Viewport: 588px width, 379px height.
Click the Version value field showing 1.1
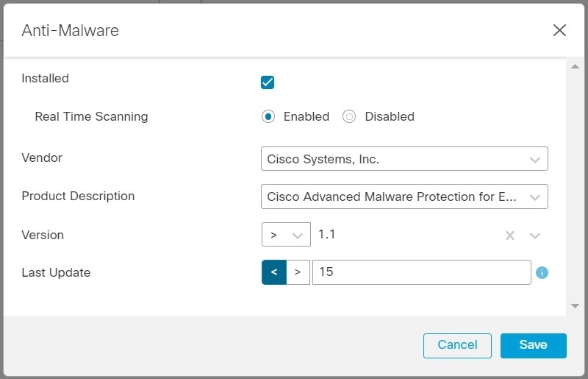407,235
